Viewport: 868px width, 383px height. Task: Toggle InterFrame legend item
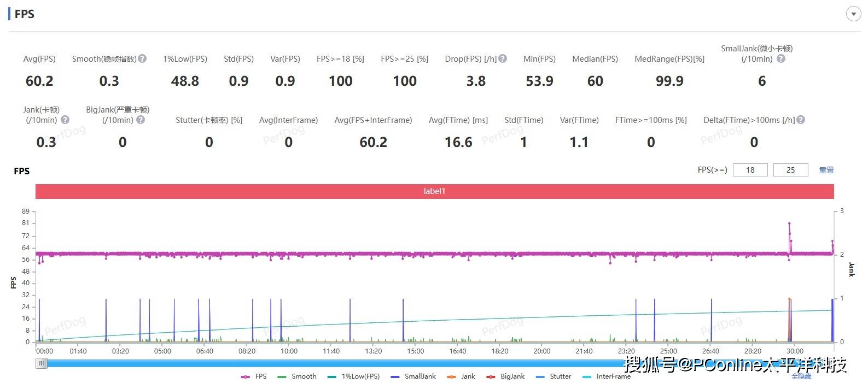[607, 376]
